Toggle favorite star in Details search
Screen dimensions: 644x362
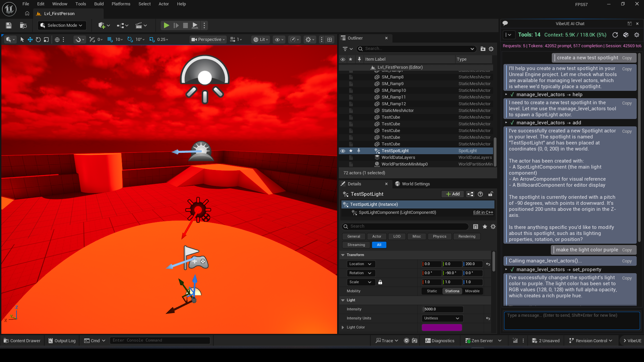[x=485, y=227]
